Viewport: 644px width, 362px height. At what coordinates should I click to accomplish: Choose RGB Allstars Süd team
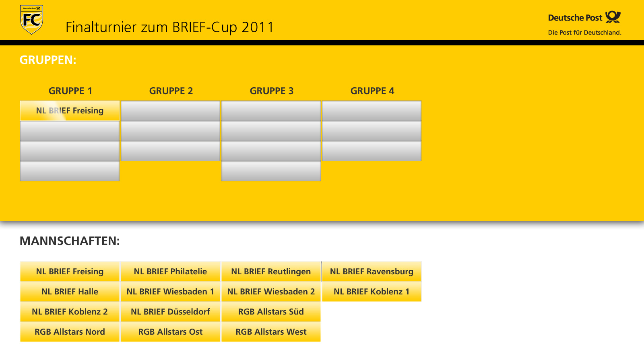271,312
